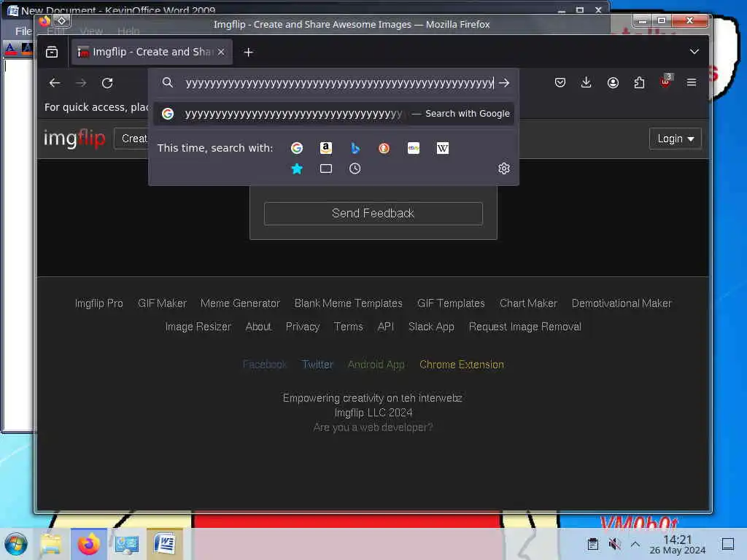Search this time with eBay
This screenshot has width=747, height=560.
pyautogui.click(x=414, y=148)
